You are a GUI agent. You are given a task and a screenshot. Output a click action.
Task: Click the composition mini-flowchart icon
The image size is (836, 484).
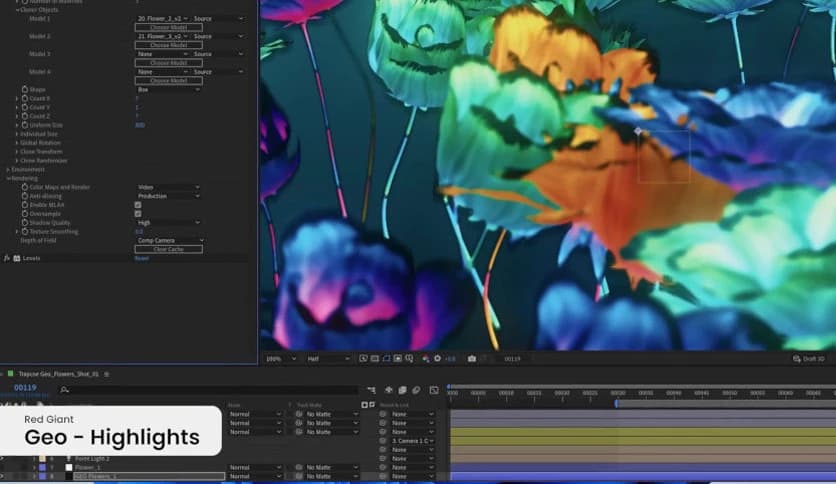pos(373,390)
